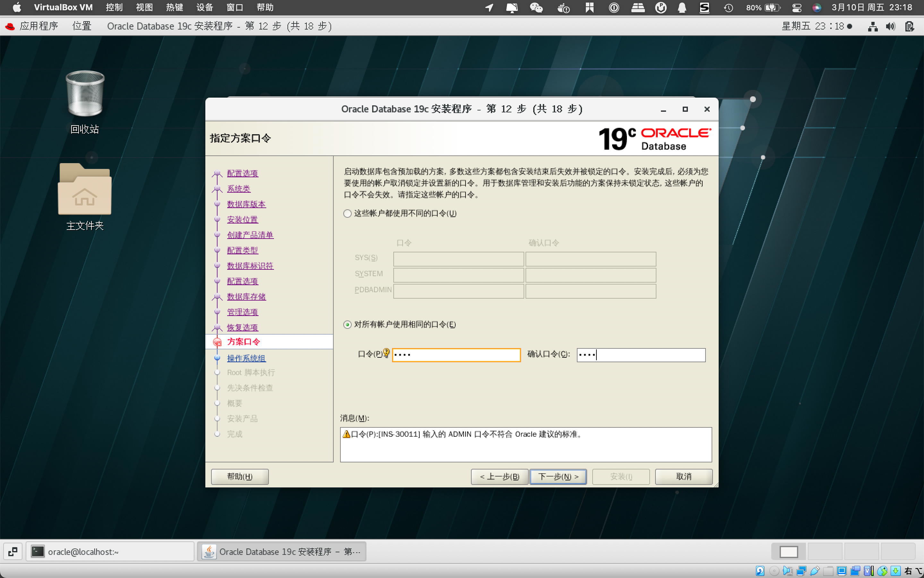The height and width of the screenshot is (578, 924).
Task: Go back to 恢复选项 step
Action: coord(243,327)
